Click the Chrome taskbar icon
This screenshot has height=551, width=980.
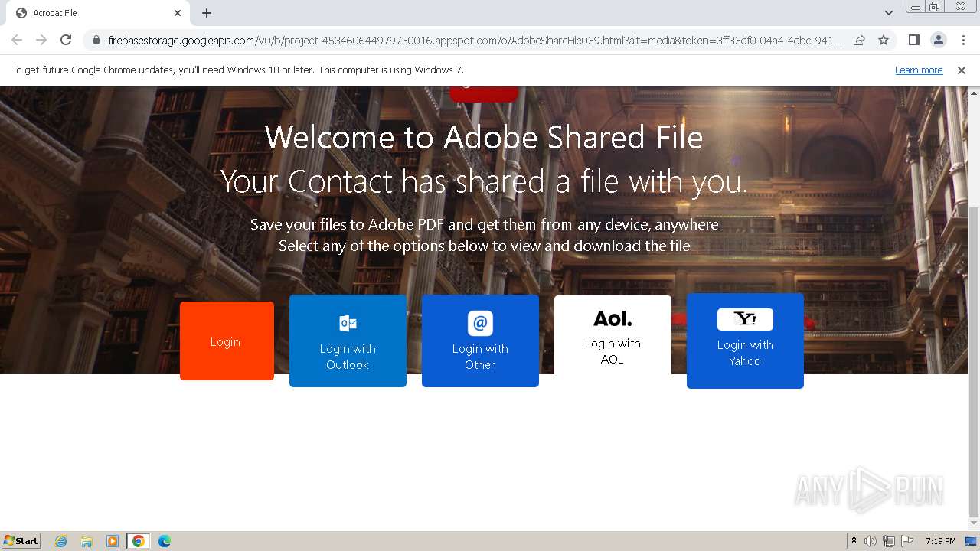(x=139, y=541)
